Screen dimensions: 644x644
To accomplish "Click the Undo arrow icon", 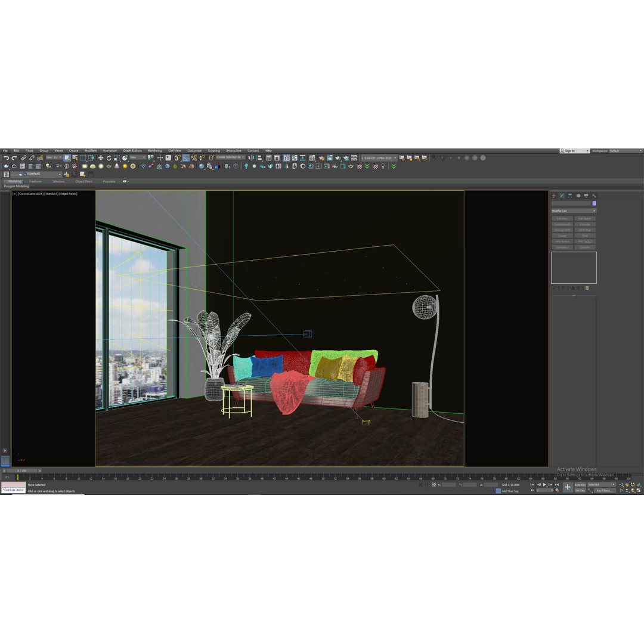I will pyautogui.click(x=6, y=157).
